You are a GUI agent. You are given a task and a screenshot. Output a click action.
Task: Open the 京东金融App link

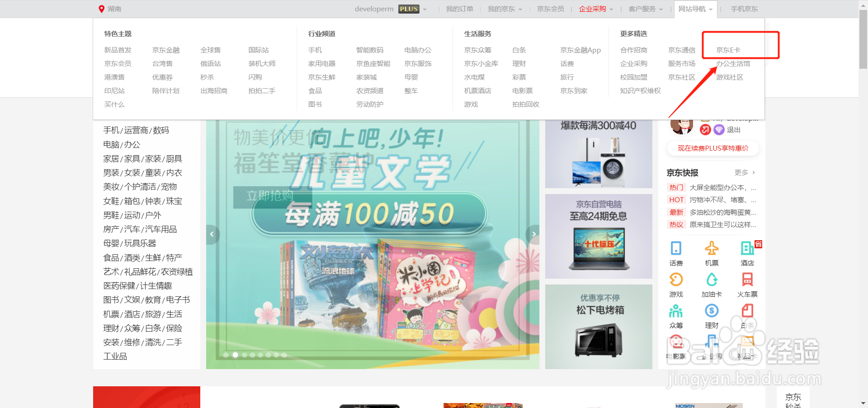(x=580, y=50)
